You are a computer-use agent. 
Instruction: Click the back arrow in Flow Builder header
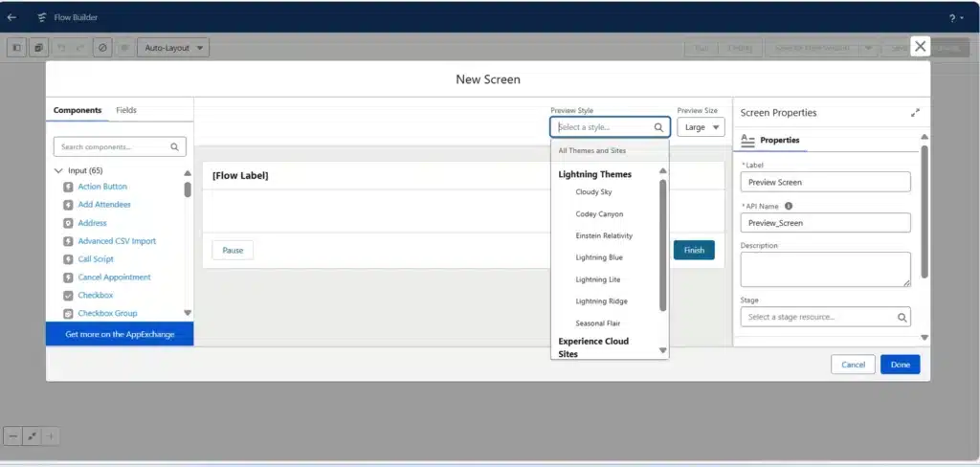[x=11, y=17]
